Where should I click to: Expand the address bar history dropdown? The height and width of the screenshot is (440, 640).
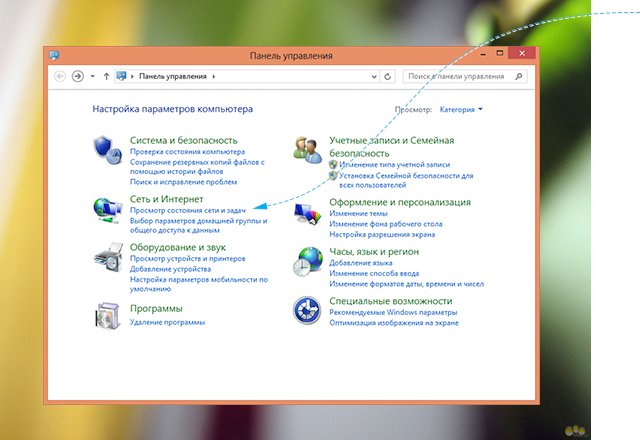(374, 76)
